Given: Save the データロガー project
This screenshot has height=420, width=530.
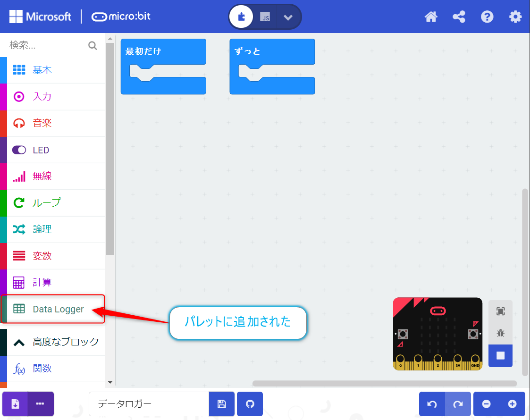Looking at the screenshot, I should (222, 404).
